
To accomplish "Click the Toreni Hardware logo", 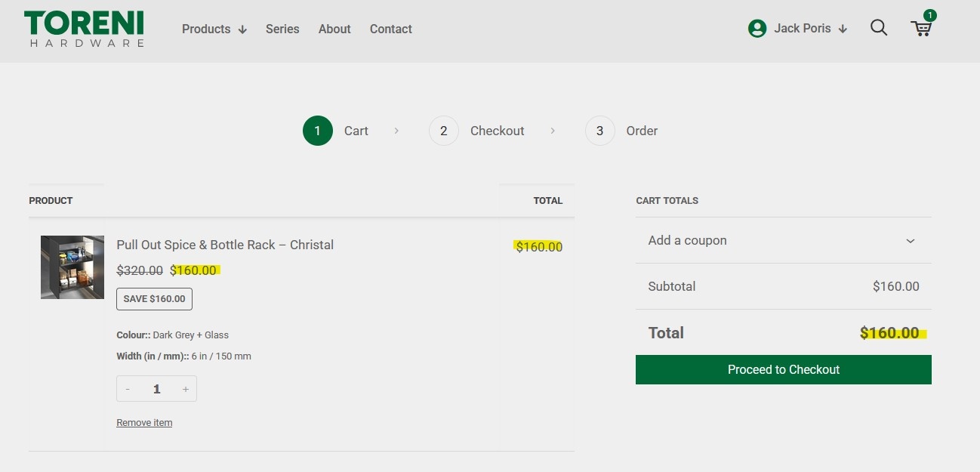I will click(84, 29).
